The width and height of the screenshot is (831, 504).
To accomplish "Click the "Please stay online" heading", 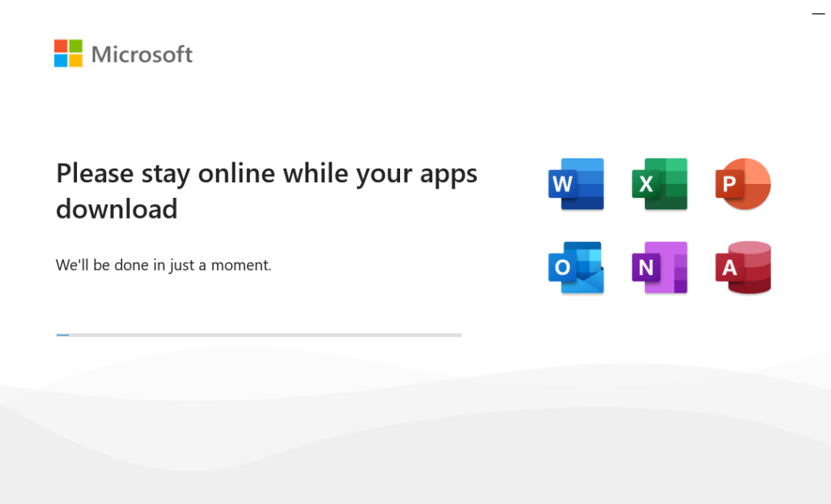I will pos(266,191).
